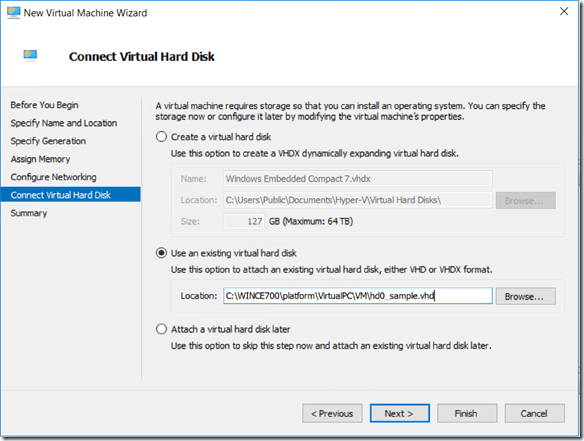The image size is (584, 441).
Task: Click the VHDX dynamically expanding description text
Action: [x=315, y=153]
